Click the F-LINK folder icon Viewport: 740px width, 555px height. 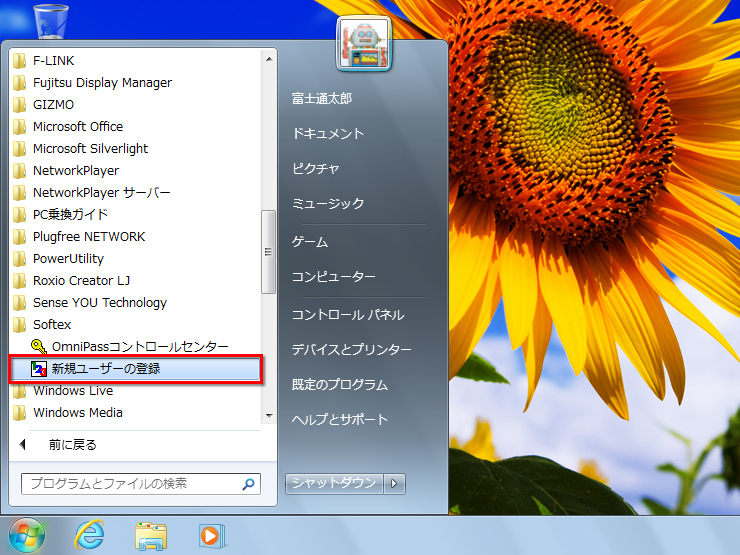tap(20, 60)
